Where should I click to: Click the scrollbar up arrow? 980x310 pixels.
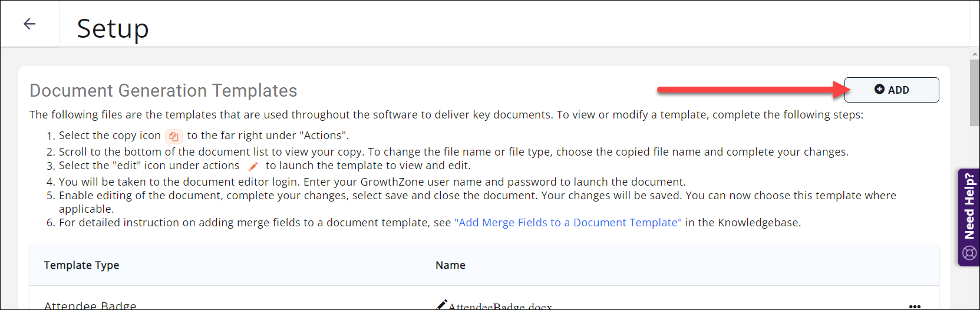click(x=975, y=54)
